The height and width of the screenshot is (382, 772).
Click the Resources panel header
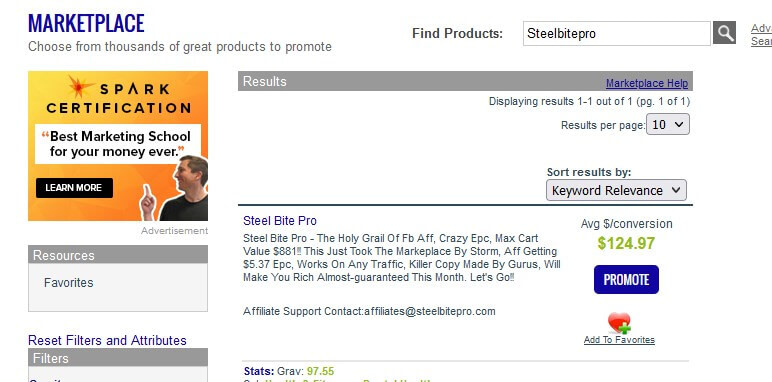[x=118, y=255]
